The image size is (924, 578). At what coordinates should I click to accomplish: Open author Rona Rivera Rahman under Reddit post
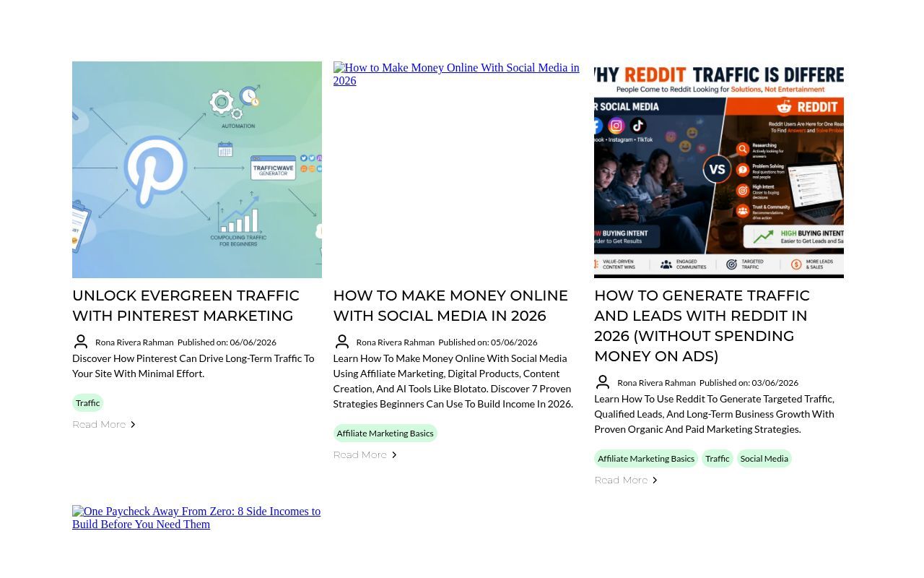coord(656,383)
